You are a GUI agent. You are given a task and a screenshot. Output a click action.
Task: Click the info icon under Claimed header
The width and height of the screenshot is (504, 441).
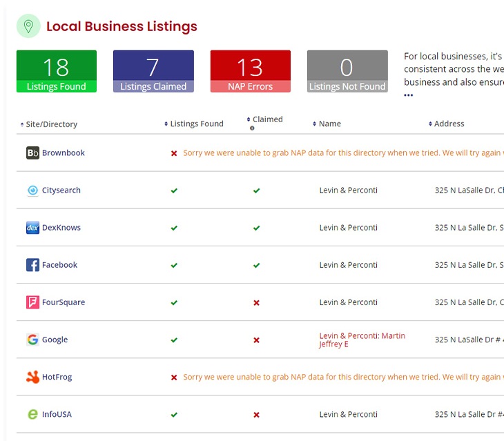pos(252,128)
